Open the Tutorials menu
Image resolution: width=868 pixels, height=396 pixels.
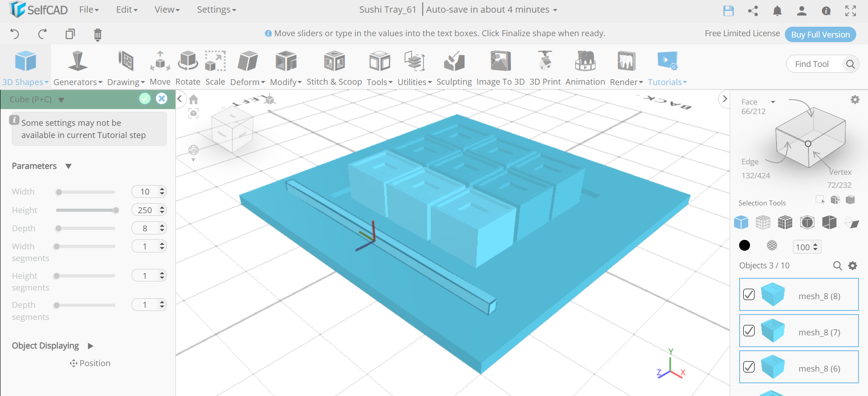coord(667,68)
